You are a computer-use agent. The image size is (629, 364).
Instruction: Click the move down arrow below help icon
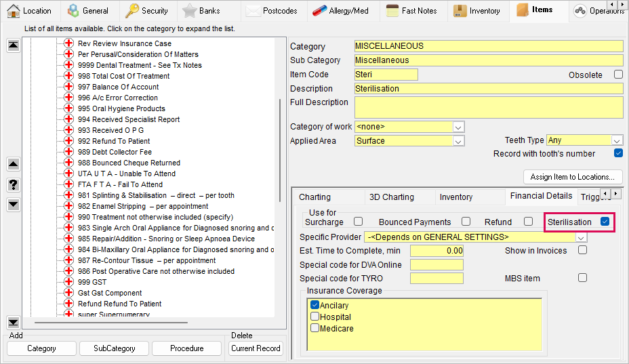(x=13, y=204)
